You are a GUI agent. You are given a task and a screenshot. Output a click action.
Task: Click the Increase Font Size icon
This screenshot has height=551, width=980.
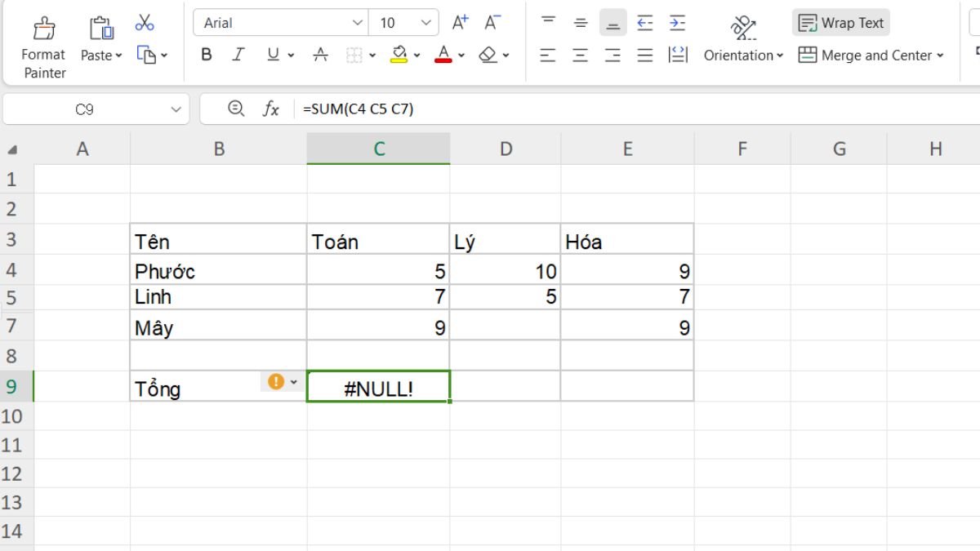coord(460,23)
